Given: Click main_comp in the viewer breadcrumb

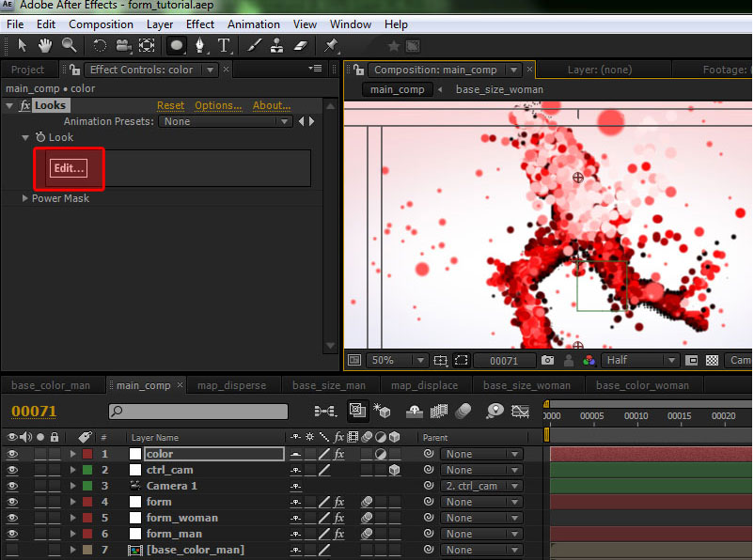Looking at the screenshot, I should [x=397, y=89].
